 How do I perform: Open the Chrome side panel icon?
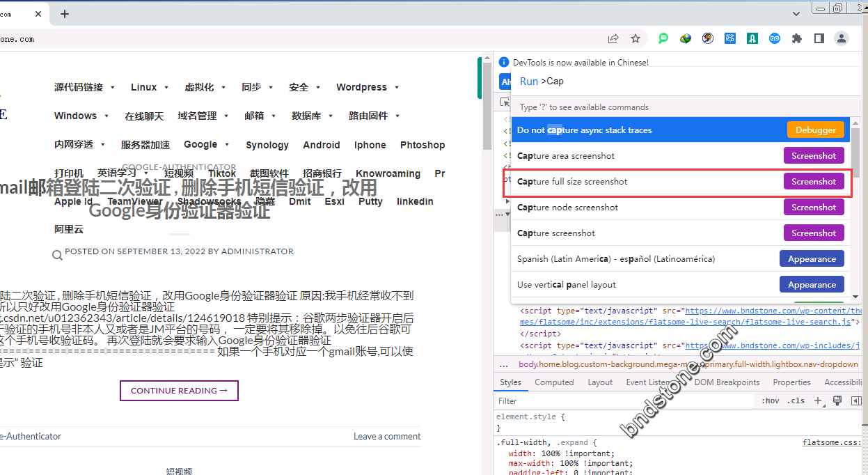(819, 39)
